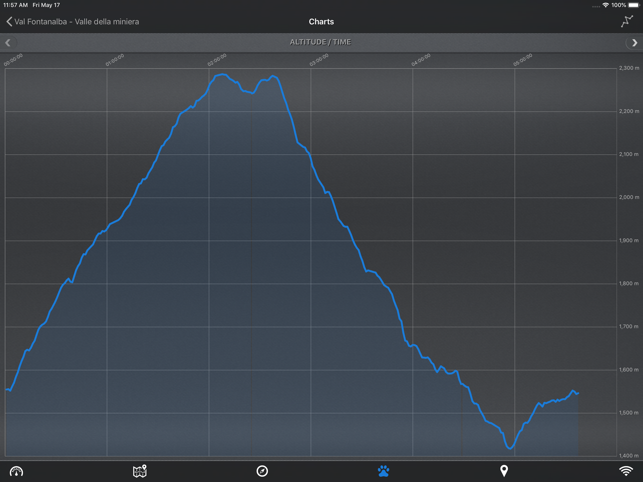Image resolution: width=643 pixels, height=482 pixels.
Task: Click the 00:00:00 time label
Action: [13, 59]
